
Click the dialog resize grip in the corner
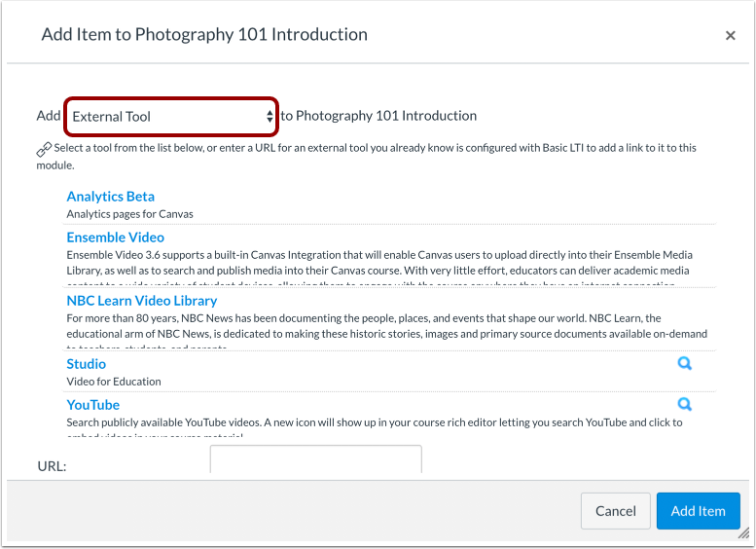(744, 533)
